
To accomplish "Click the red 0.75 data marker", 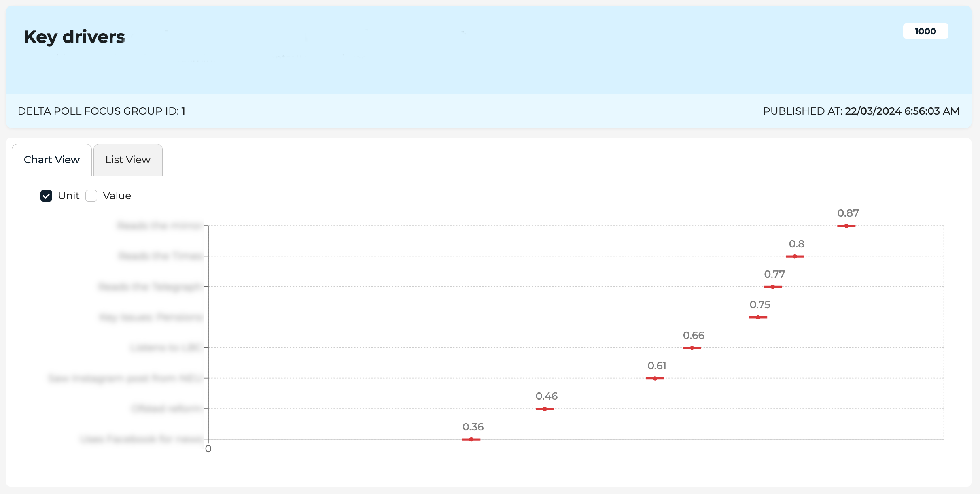I will coord(758,317).
